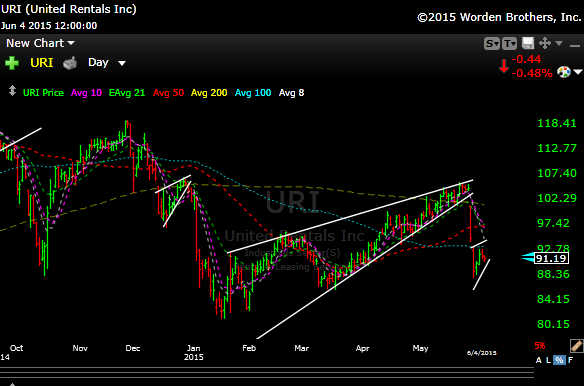Click the 102.29 price scale label
Screen dimensions: 584x386
pos(557,198)
